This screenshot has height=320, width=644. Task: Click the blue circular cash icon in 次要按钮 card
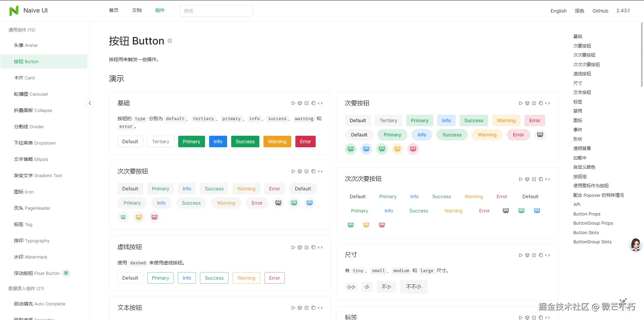pos(366,149)
